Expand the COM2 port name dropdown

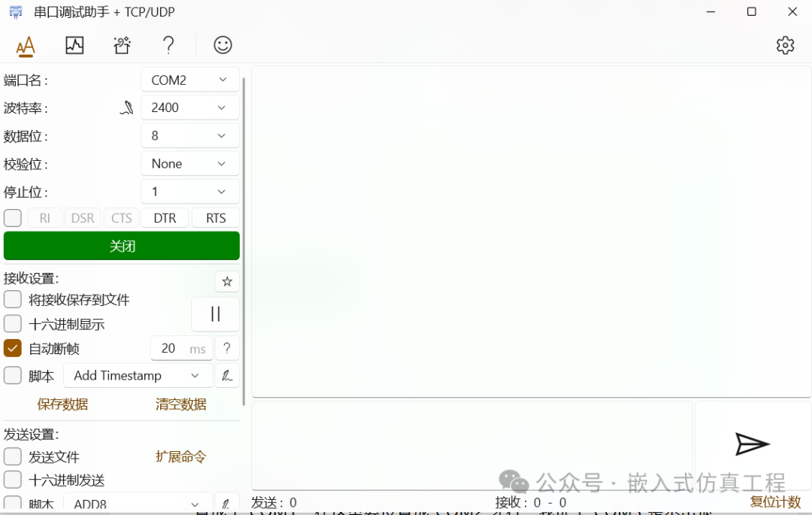190,80
